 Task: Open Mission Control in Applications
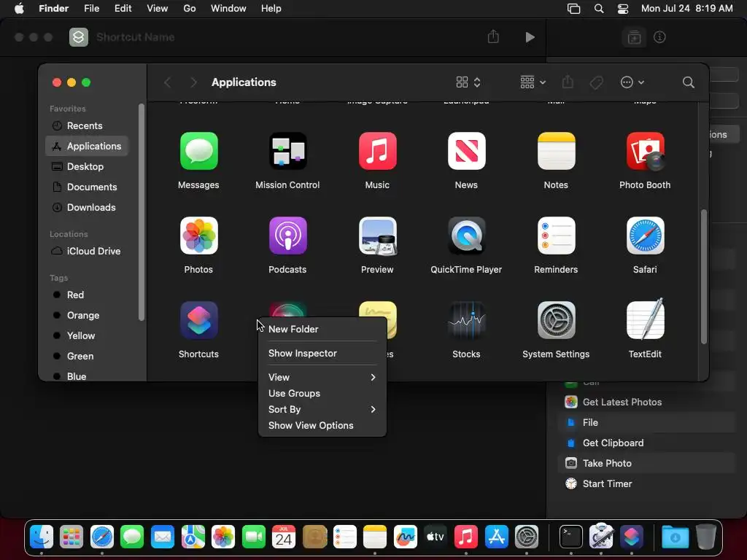pos(287,151)
